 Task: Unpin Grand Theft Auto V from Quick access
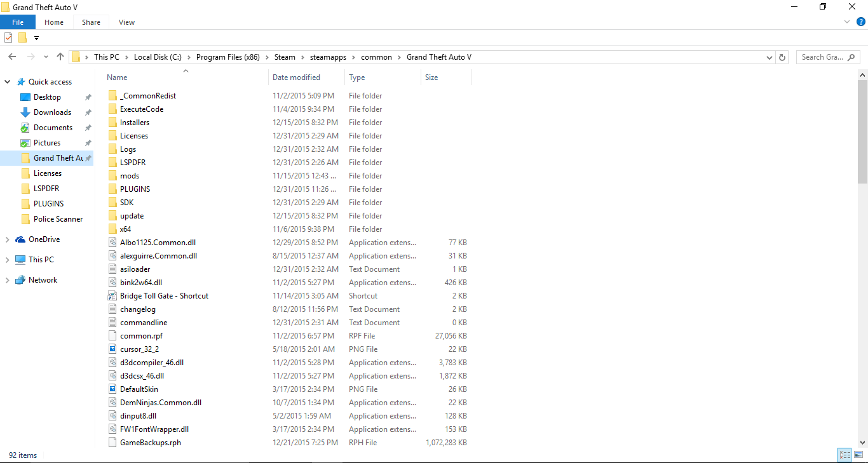click(x=88, y=158)
